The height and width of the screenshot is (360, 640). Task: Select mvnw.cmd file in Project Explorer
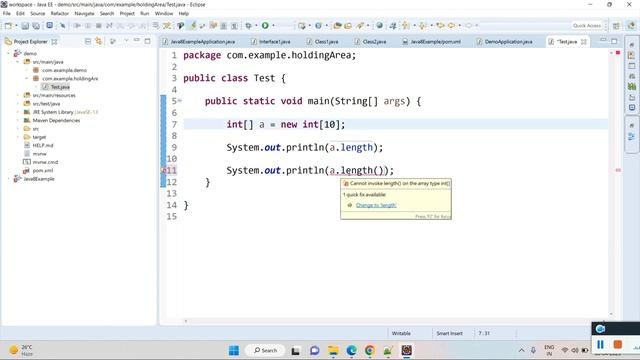41,162
